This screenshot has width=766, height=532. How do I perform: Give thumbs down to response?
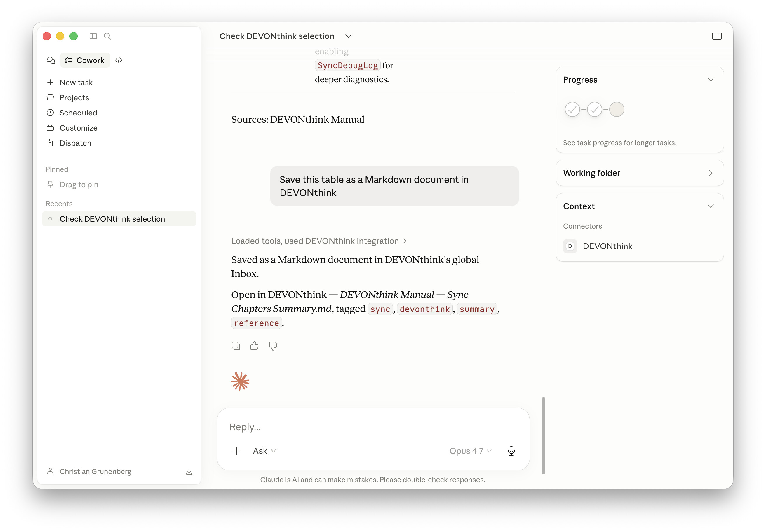(x=273, y=346)
